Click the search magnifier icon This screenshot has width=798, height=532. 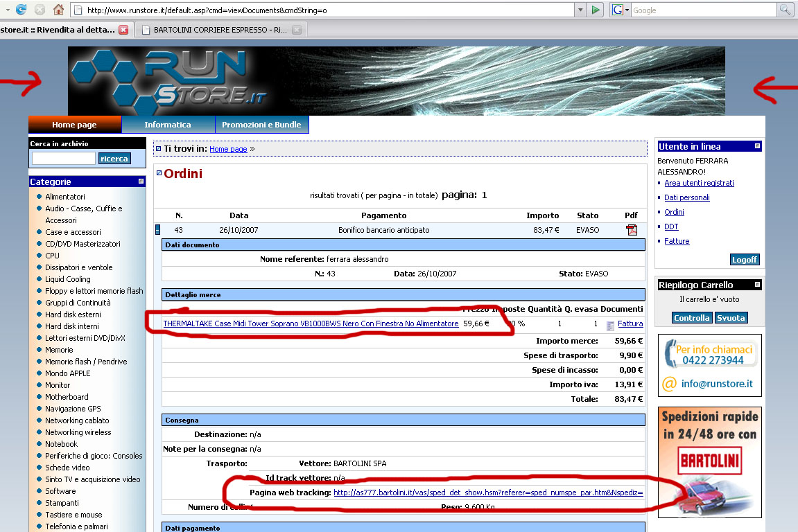pos(785,10)
